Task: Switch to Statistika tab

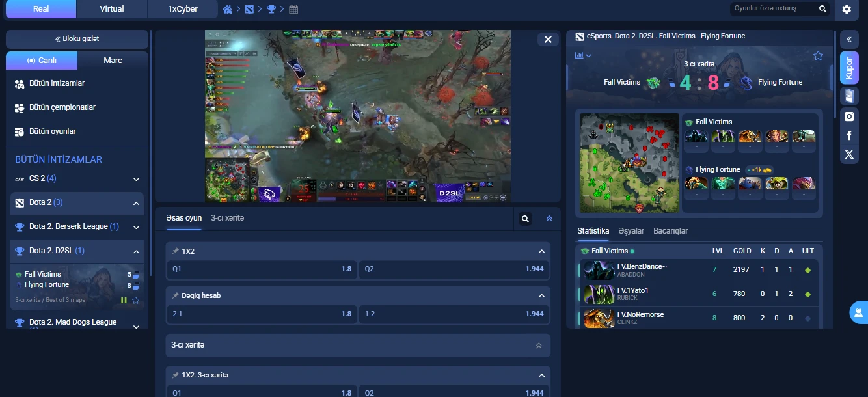Action: [x=593, y=231]
